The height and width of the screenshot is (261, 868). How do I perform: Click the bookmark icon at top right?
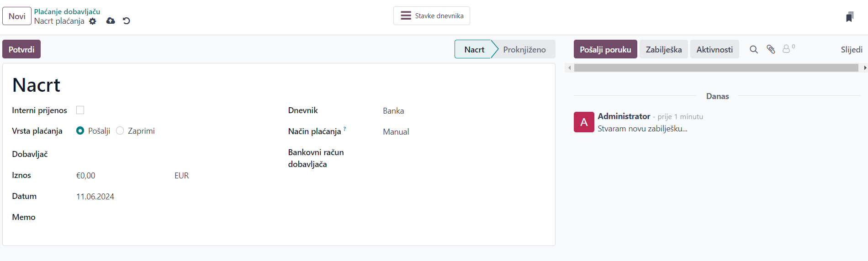[849, 17]
